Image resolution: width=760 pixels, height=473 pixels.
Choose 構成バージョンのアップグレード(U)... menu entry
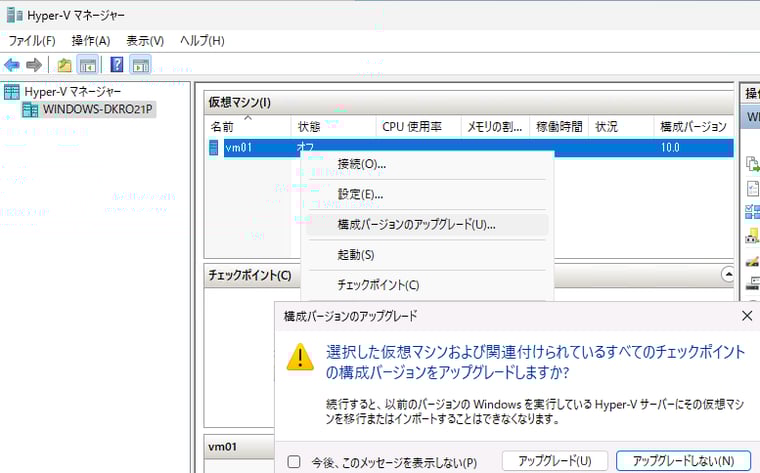428,224
